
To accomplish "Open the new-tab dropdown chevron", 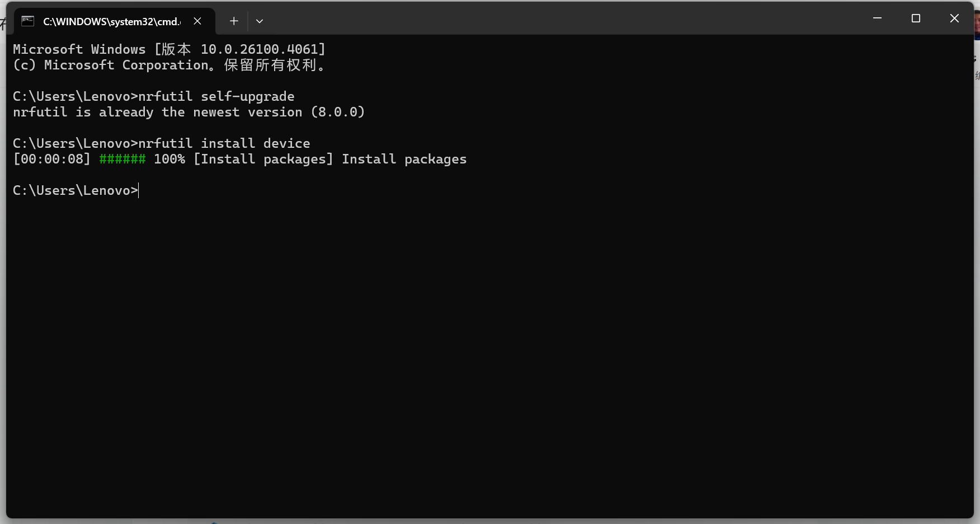I will click(259, 21).
